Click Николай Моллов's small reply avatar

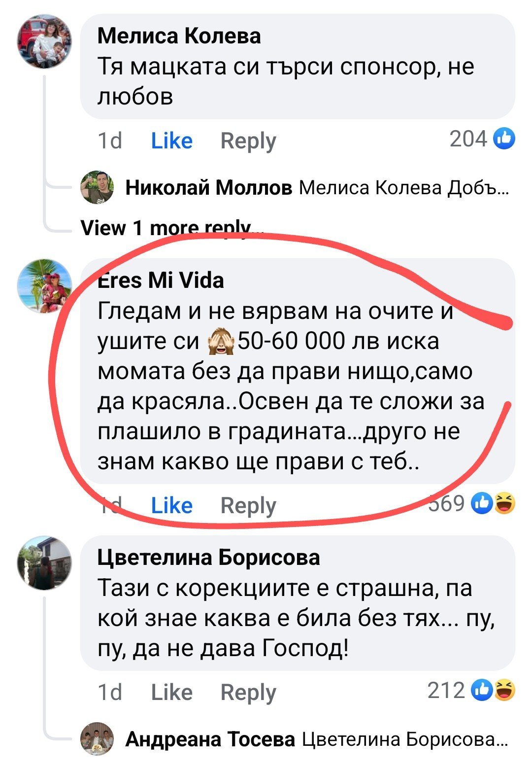97,187
